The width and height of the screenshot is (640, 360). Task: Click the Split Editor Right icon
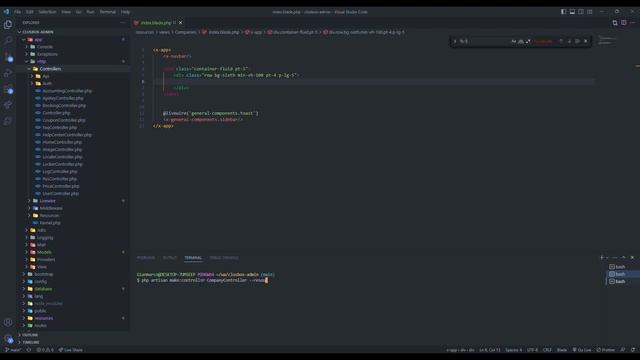click(624, 23)
